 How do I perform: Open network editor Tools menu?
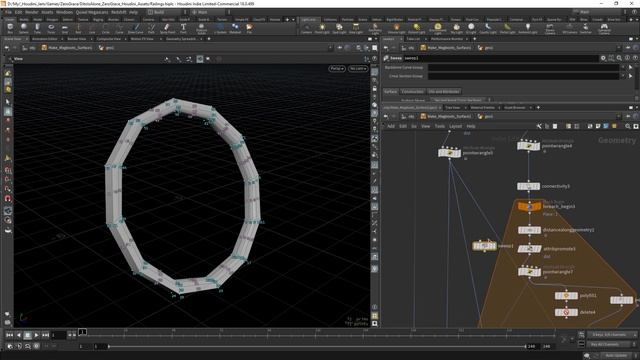440,126
